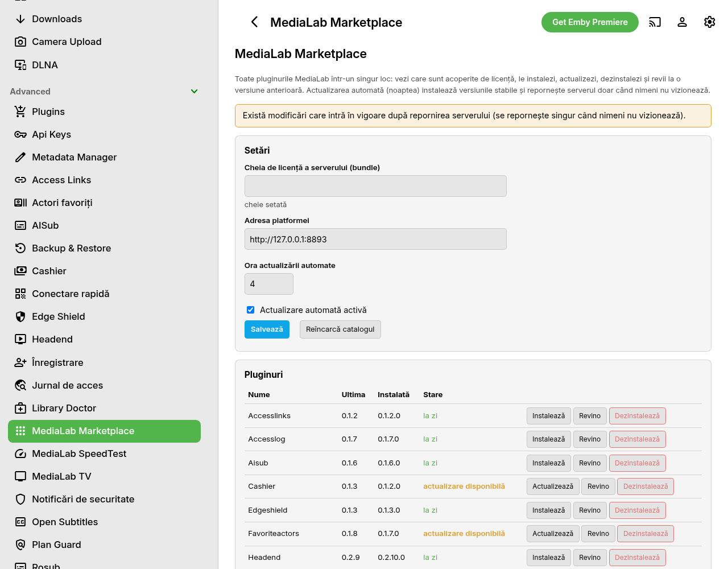Image resolution: width=728 pixels, height=569 pixels.
Task: Click the Camera Upload icon
Action: (20, 42)
